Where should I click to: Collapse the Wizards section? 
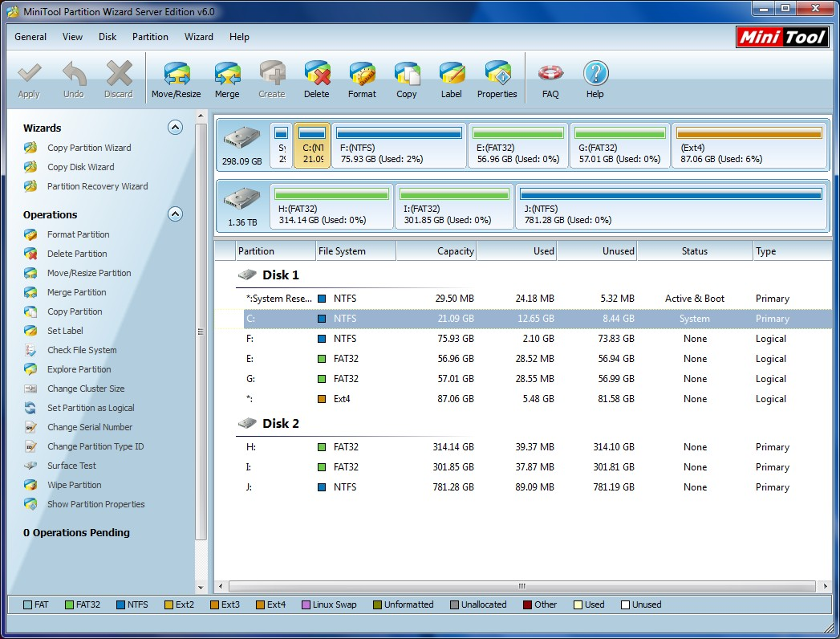coord(175,127)
